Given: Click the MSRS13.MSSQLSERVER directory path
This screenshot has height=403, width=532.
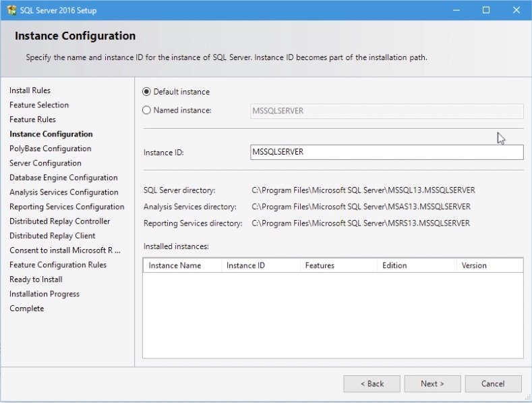Looking at the screenshot, I should [x=361, y=223].
